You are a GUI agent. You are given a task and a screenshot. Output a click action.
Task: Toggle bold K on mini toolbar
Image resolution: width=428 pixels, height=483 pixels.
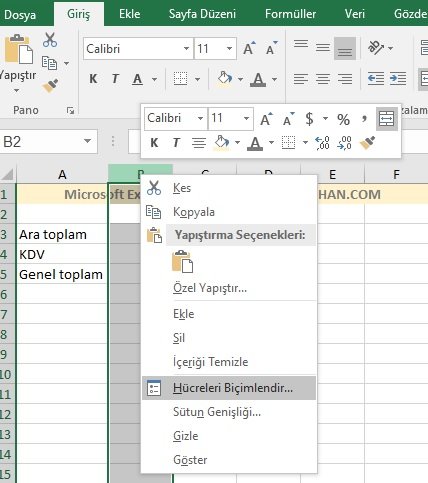pyautogui.click(x=154, y=143)
